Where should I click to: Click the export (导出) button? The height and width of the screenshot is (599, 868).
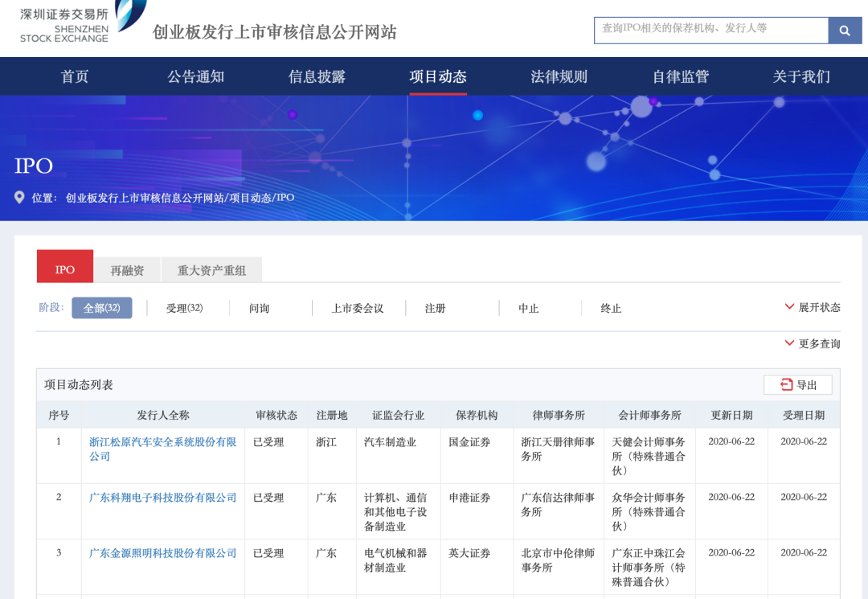click(798, 385)
